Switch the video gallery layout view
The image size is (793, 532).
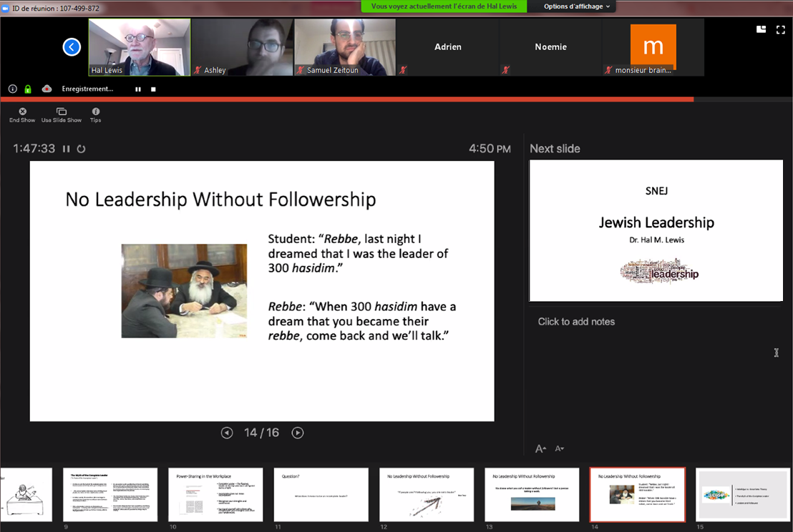762,29
